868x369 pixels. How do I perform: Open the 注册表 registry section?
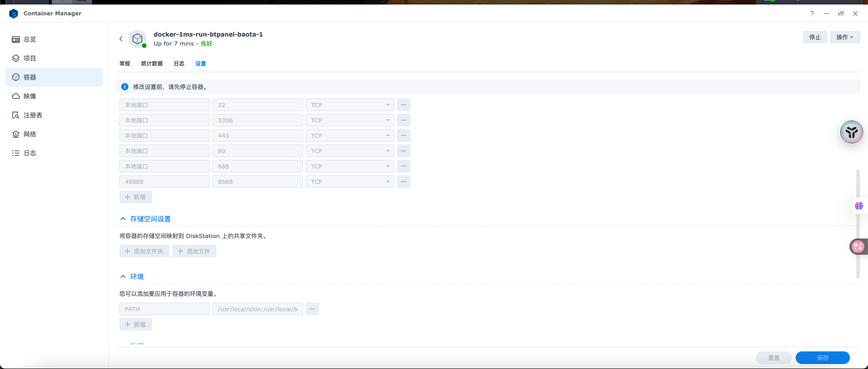[x=54, y=115]
